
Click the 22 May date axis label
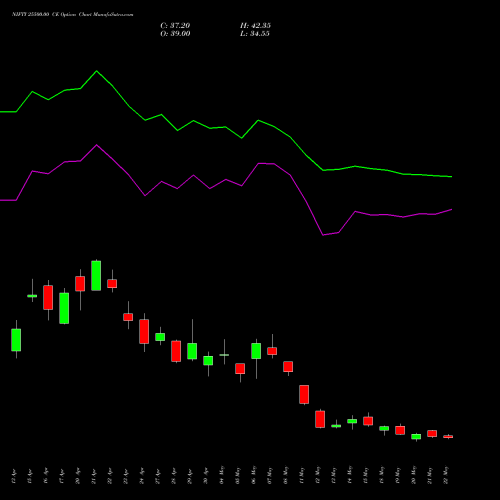(x=446, y=475)
